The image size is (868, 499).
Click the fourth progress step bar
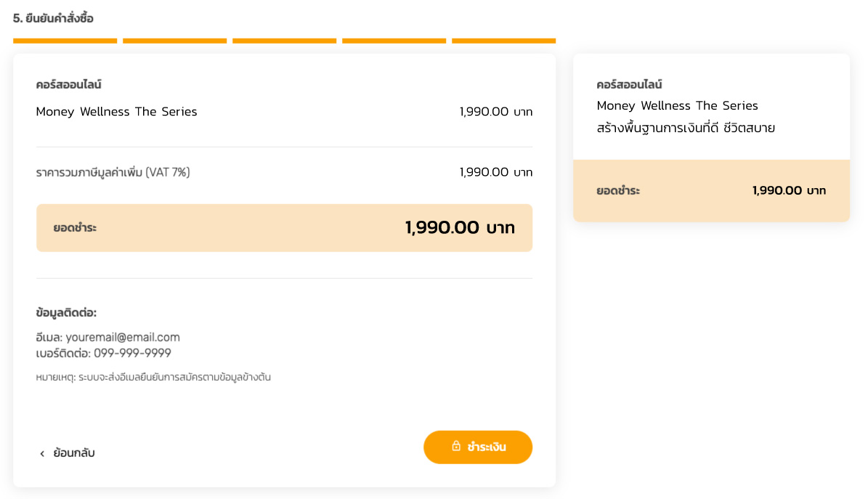point(394,41)
